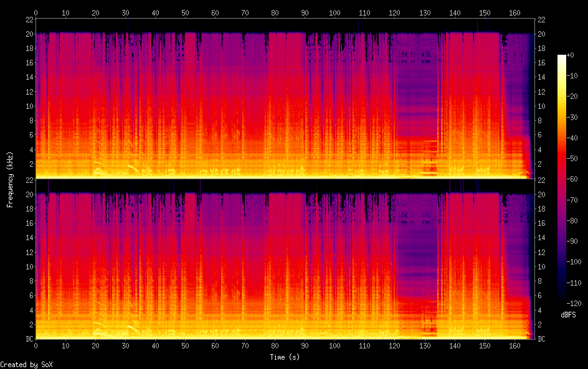Screen dimensions: 588x369
Task: Select the 50 tick on the bottom time axis
Action: click(x=185, y=345)
